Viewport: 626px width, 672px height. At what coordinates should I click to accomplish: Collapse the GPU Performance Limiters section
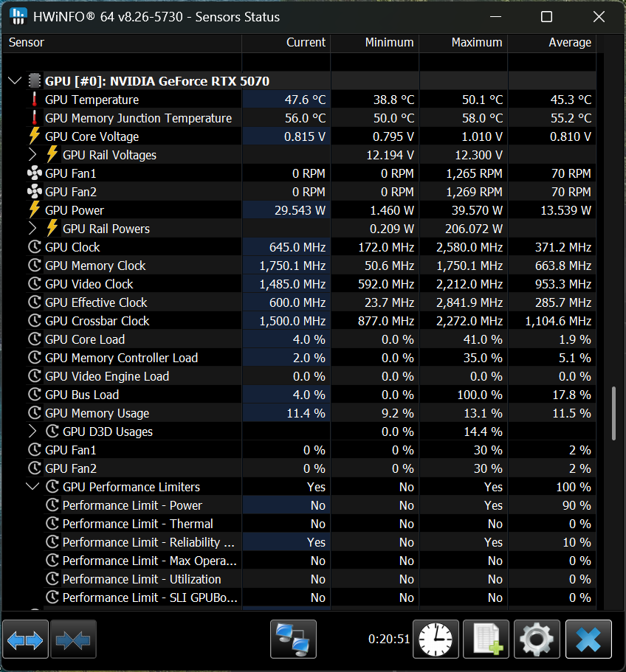coord(32,487)
